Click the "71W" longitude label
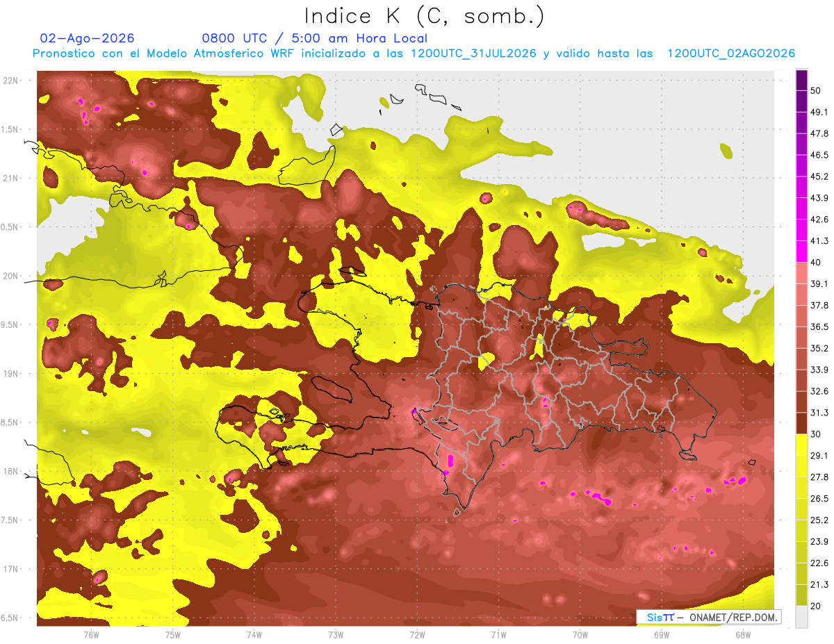This screenshot has width=834, height=644. pyautogui.click(x=498, y=635)
